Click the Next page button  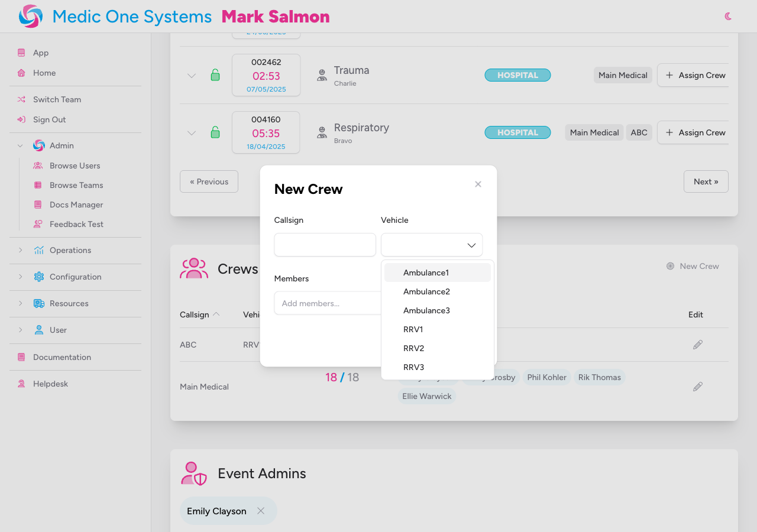(x=706, y=181)
